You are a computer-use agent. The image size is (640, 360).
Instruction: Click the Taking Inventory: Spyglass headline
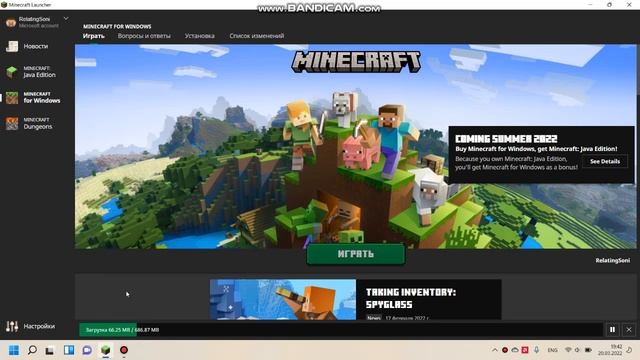click(410, 298)
